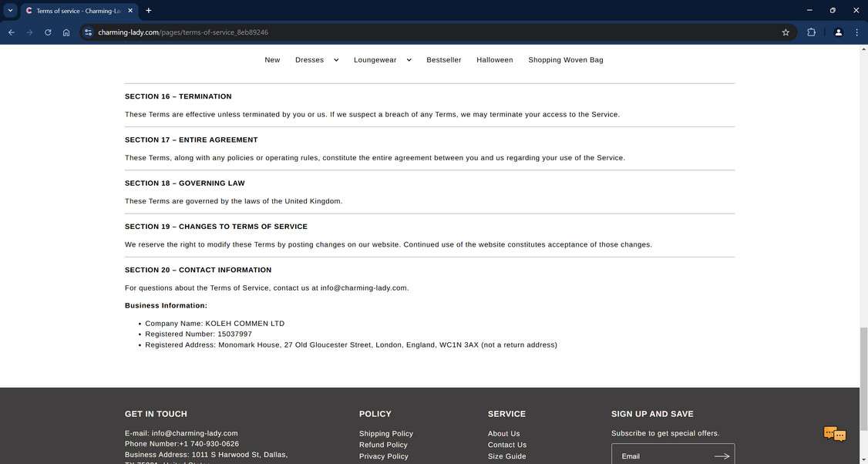This screenshot has width=868, height=464.
Task: Click the browser back arrow
Action: coord(11,32)
